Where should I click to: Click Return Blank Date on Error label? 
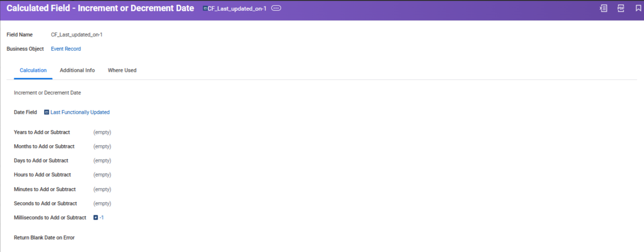44,238
